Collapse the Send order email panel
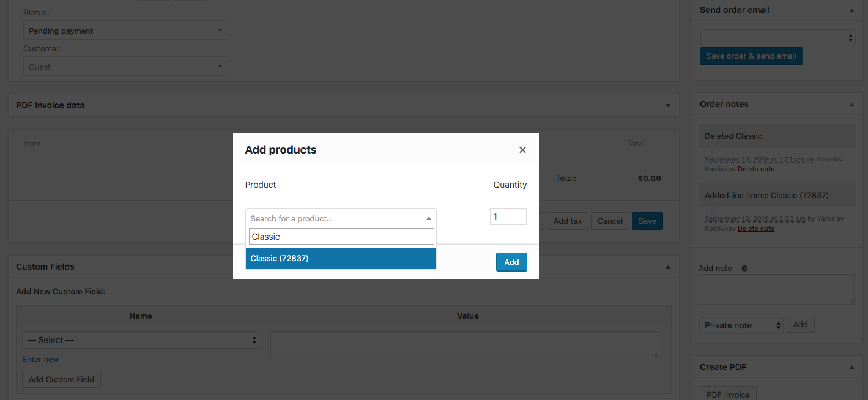 (851, 10)
